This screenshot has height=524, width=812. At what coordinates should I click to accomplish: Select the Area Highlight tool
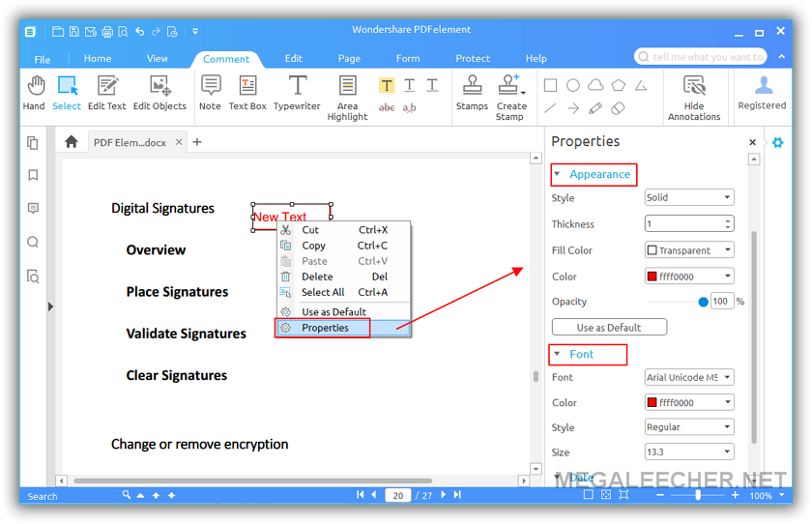[x=347, y=98]
